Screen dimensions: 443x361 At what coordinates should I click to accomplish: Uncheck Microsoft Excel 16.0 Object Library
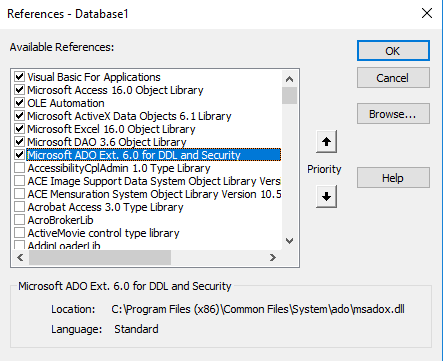coord(19,129)
